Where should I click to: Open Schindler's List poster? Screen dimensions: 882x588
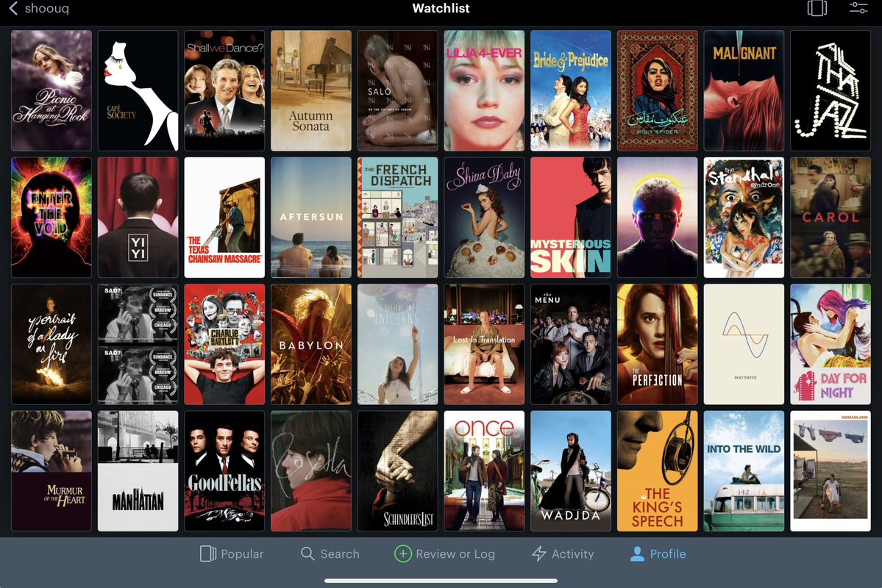click(398, 471)
